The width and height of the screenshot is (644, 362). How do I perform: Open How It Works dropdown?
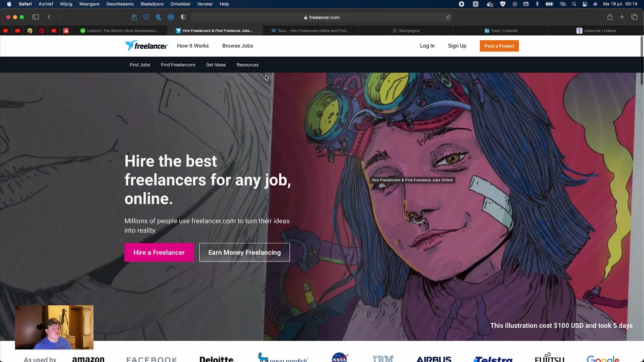193,46
